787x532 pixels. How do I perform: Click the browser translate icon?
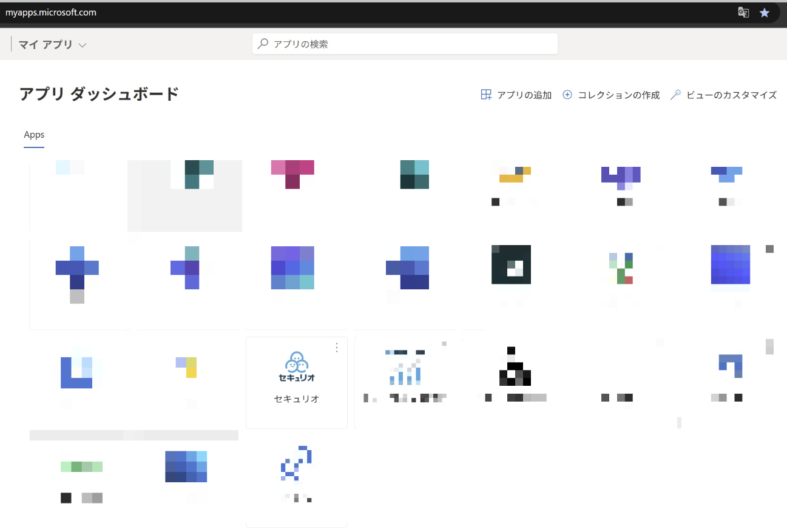(743, 12)
